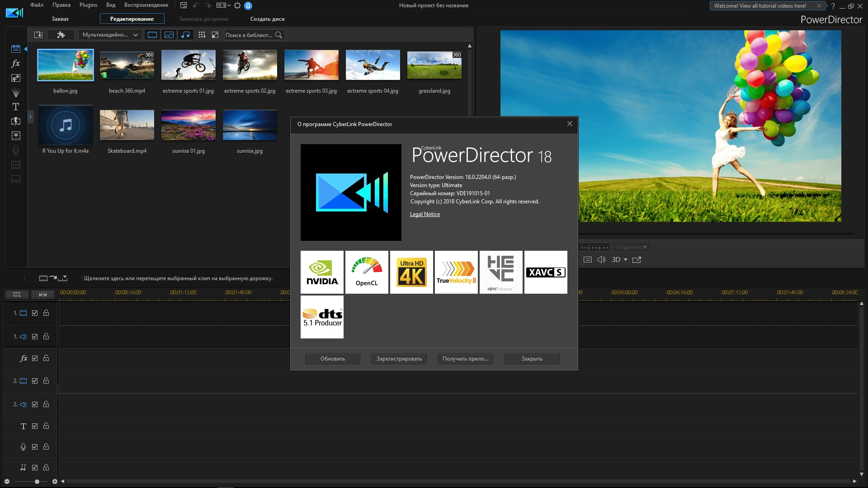Open the Воспроизведение menu
868x488 pixels.
146,5
